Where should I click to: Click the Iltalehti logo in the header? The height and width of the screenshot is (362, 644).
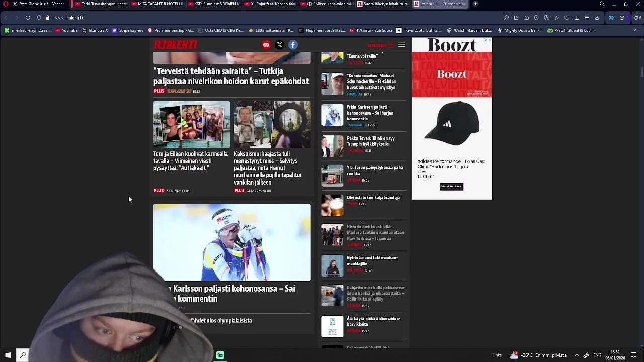[176, 45]
